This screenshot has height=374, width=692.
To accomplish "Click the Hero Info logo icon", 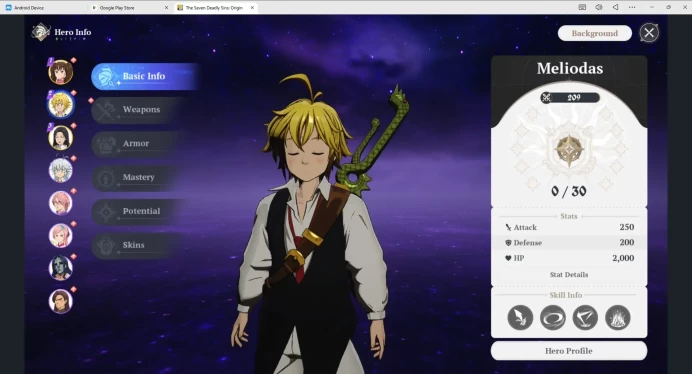I will 41,32.
